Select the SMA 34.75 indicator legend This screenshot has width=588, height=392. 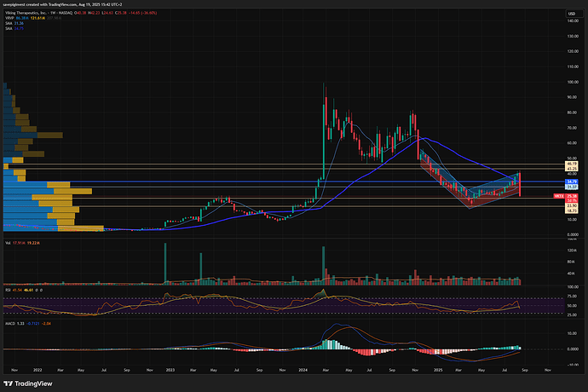14,28
